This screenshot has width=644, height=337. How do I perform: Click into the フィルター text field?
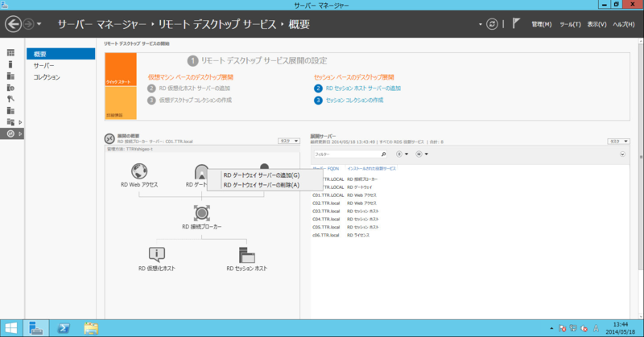pos(347,154)
